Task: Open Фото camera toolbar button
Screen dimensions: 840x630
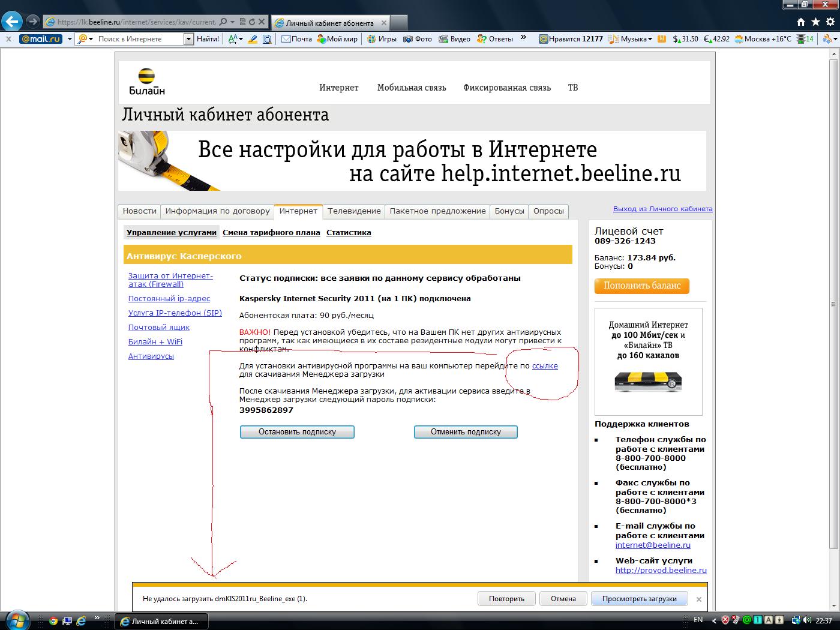Action: tap(418, 39)
